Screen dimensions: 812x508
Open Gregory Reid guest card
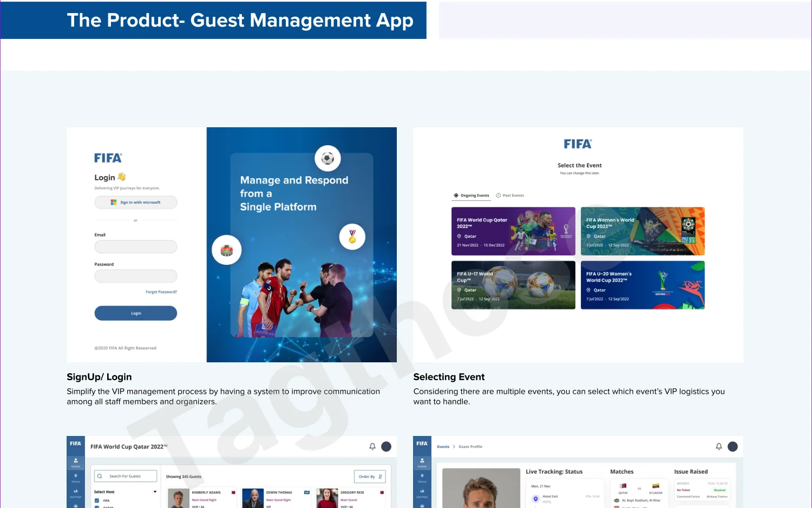(351, 498)
